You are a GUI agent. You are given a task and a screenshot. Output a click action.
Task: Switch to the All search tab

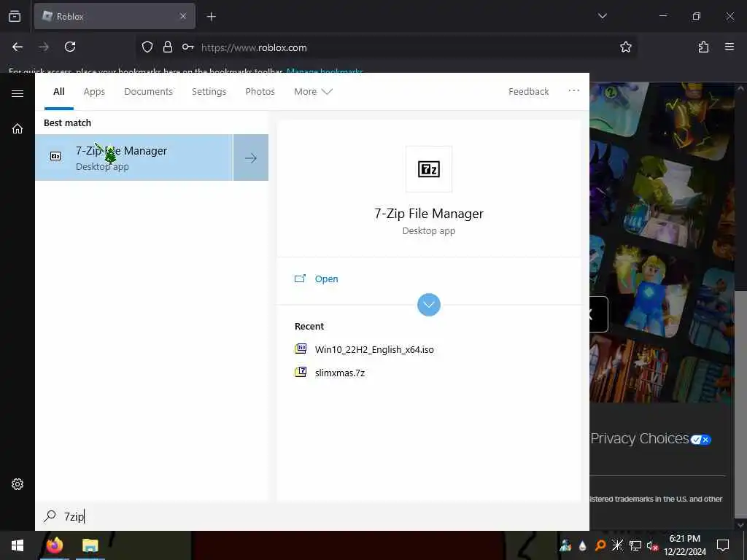[59, 91]
